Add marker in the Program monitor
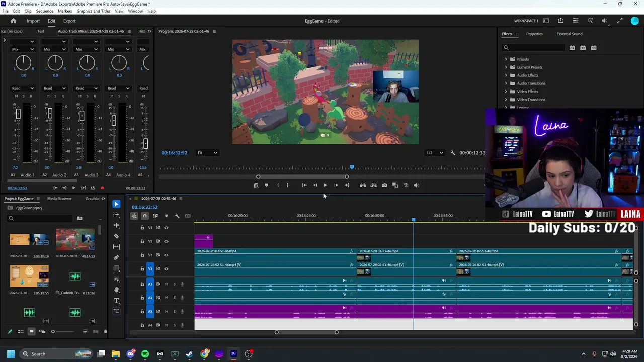Viewport: 644px width, 362px height. (266, 185)
